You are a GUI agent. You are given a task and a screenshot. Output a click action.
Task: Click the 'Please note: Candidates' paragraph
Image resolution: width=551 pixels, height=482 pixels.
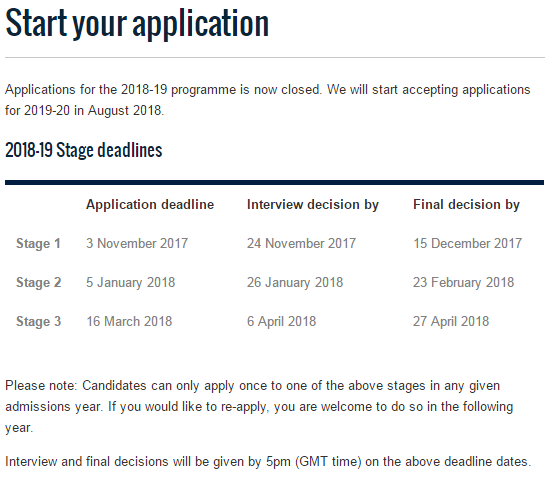[259, 407]
